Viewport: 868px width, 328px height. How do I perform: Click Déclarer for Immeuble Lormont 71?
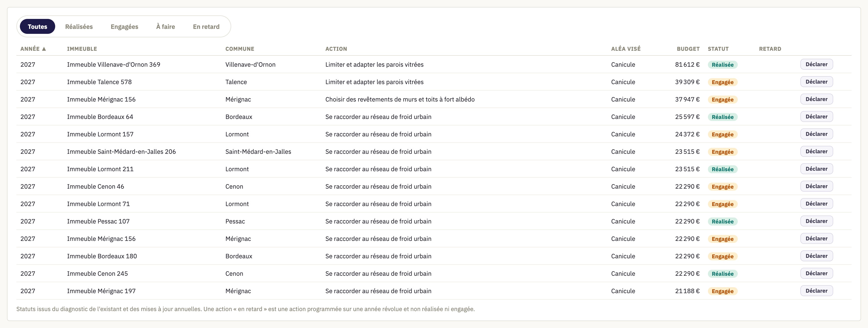[x=817, y=204]
